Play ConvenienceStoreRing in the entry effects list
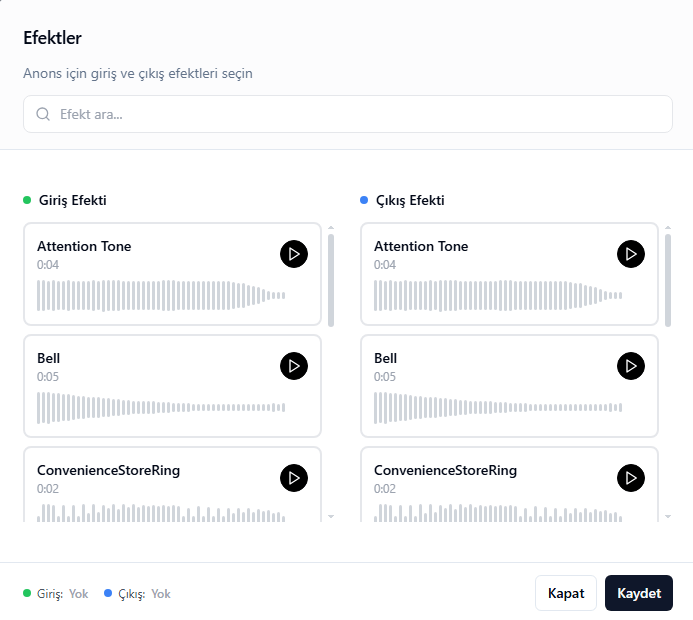Image resolution: width=693 pixels, height=620 pixels. click(293, 478)
